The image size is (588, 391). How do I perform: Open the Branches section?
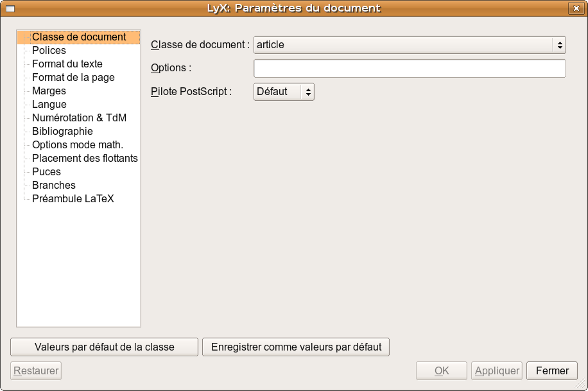pos(53,185)
